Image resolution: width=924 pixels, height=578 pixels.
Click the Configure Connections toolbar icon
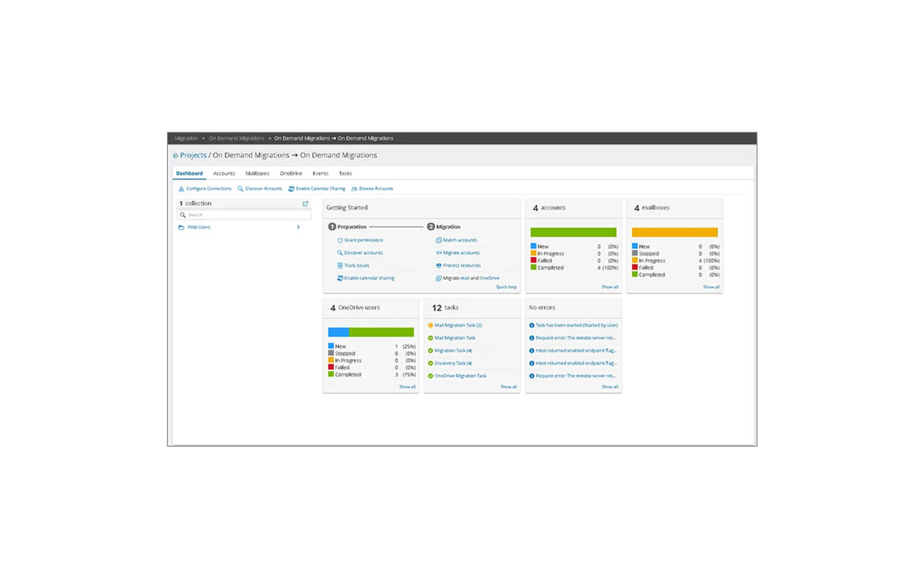point(181,188)
